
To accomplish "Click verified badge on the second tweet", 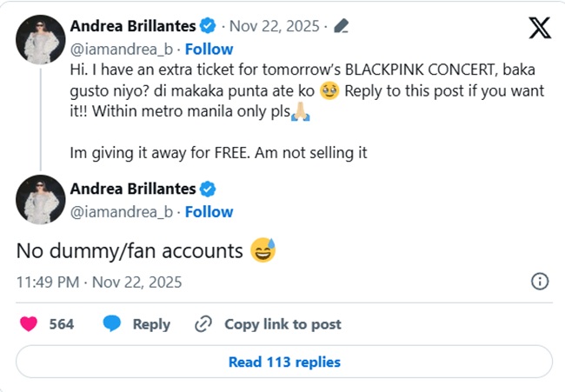I will pyautogui.click(x=209, y=189).
